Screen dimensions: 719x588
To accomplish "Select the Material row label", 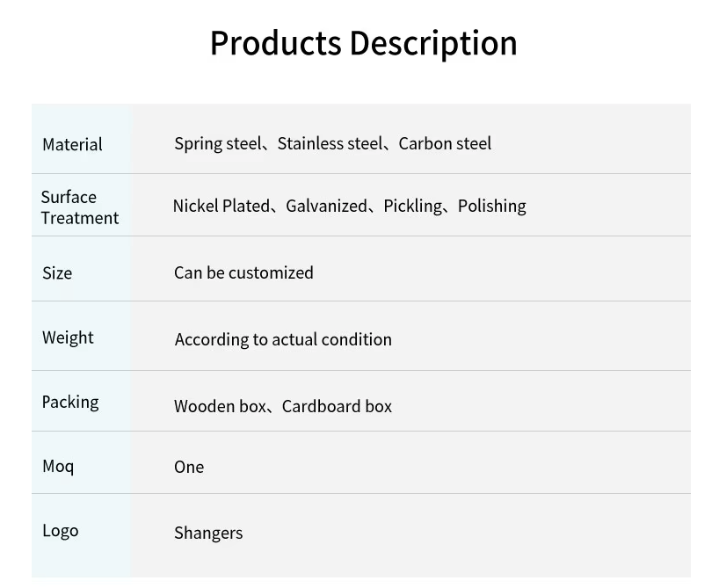I will pos(72,144).
